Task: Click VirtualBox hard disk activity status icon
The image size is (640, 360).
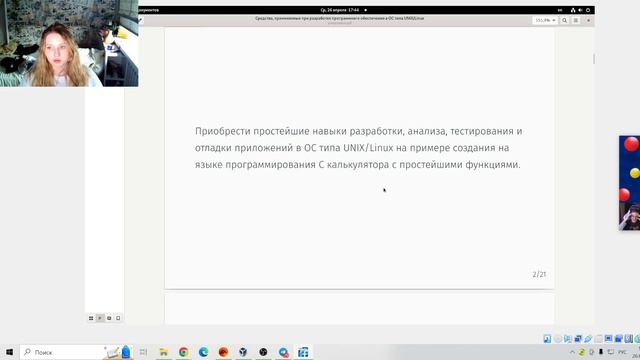Action: pyautogui.click(x=547, y=339)
